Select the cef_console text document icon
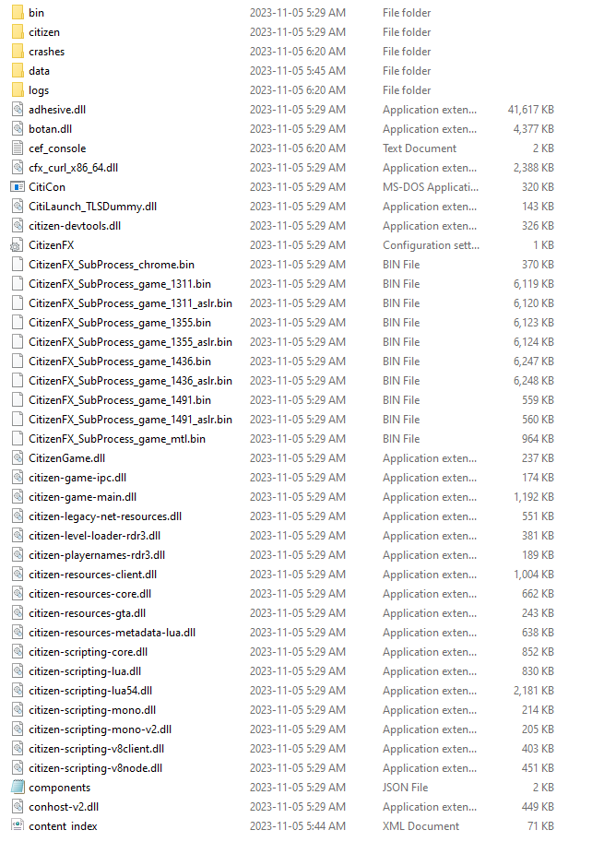This screenshot has height=842, width=616. click(x=18, y=148)
